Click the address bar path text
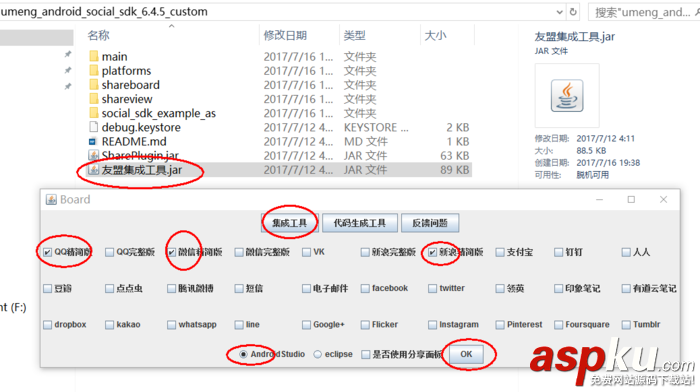 tap(104, 12)
